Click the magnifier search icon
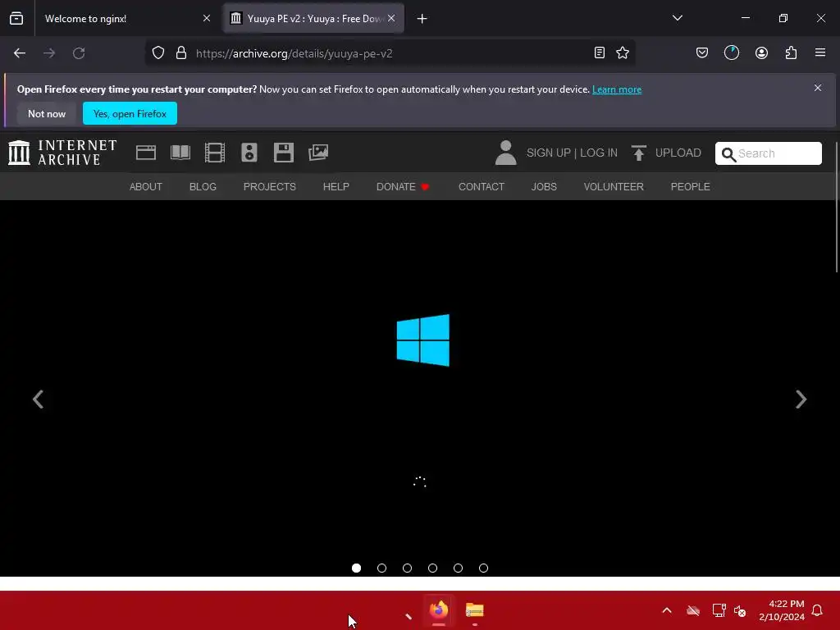 point(728,154)
